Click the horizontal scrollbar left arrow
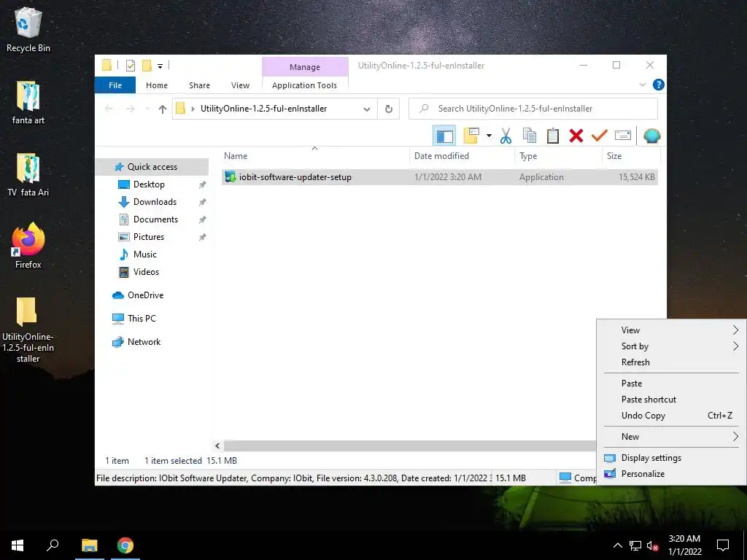The width and height of the screenshot is (747, 560). 217,446
